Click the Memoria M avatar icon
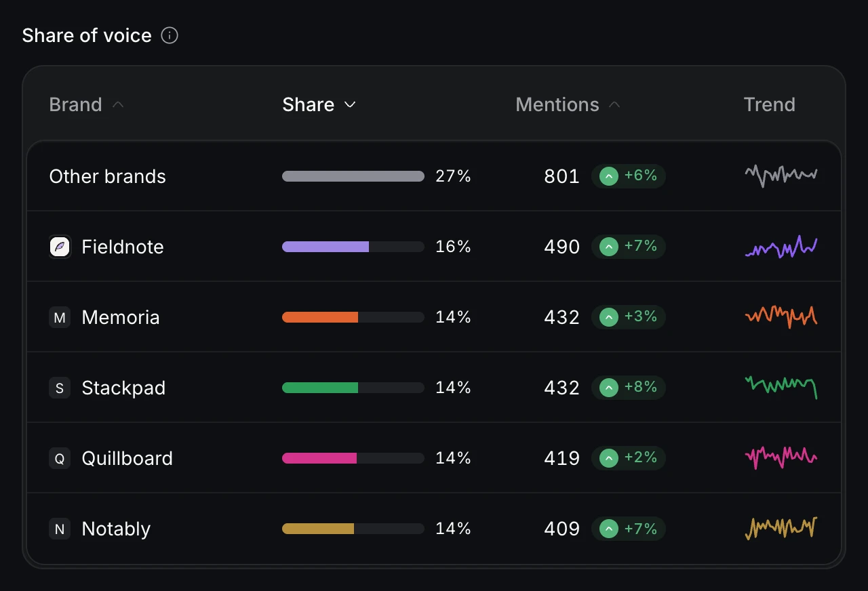Viewport: 868px width, 591px height. [60, 317]
